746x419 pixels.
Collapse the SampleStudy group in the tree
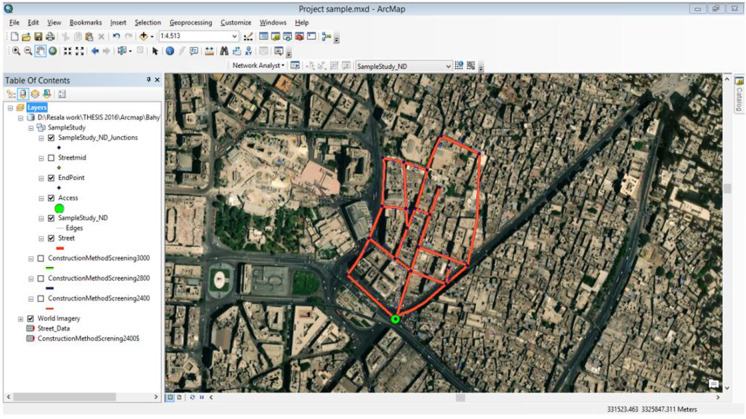tap(31, 128)
